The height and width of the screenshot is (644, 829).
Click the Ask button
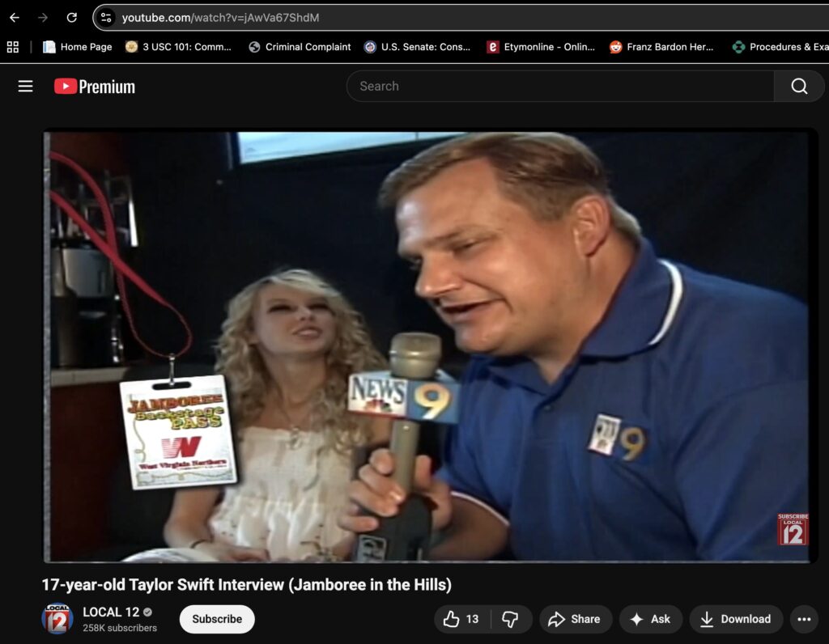(651, 619)
